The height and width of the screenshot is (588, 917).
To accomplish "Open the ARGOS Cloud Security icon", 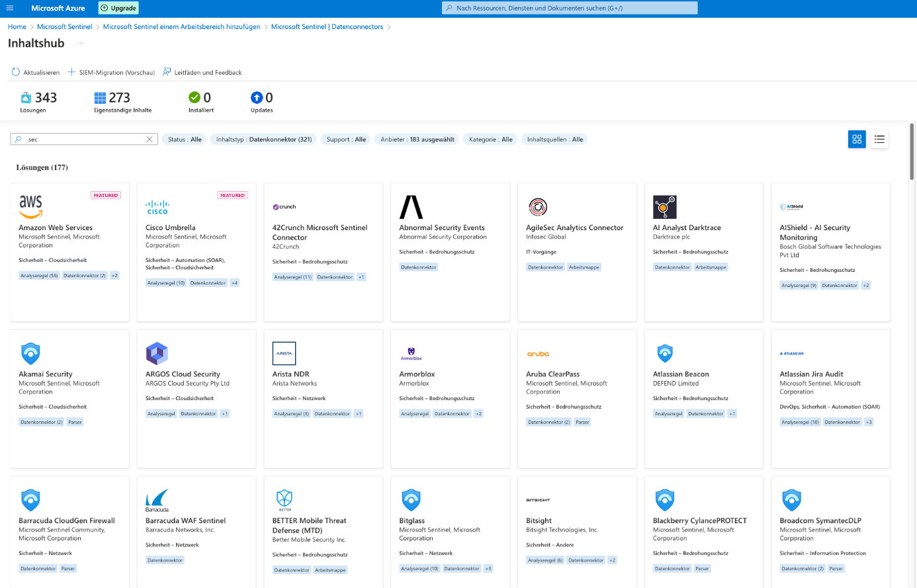I will tap(157, 354).
